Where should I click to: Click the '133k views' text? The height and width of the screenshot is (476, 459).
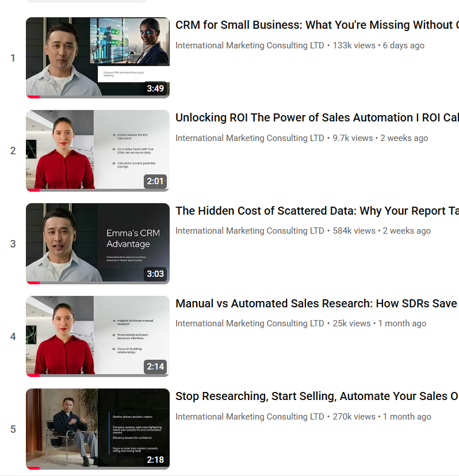(354, 45)
